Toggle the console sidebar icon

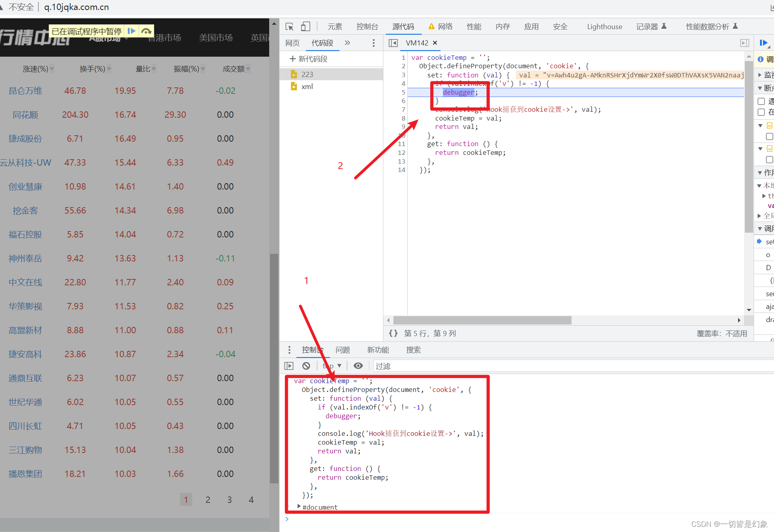pos(289,366)
